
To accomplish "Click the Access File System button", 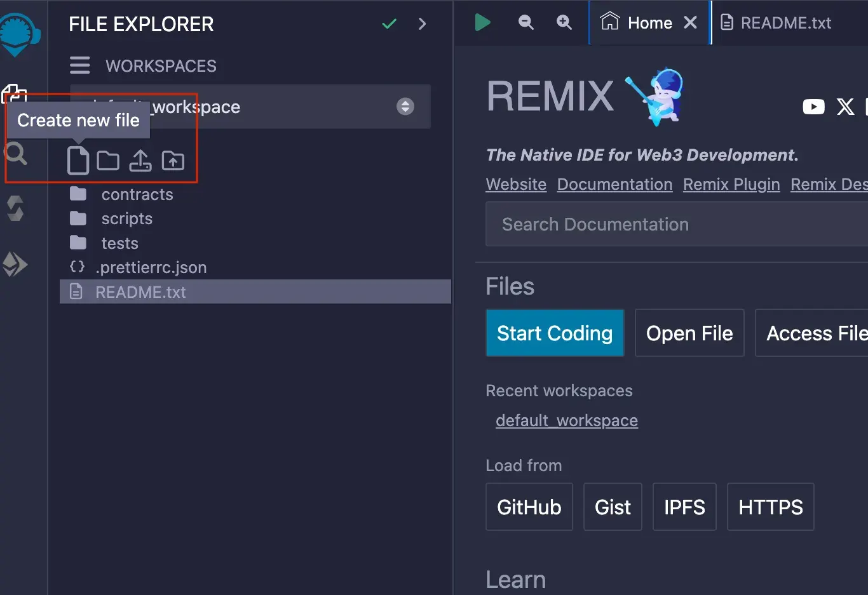I will [811, 333].
